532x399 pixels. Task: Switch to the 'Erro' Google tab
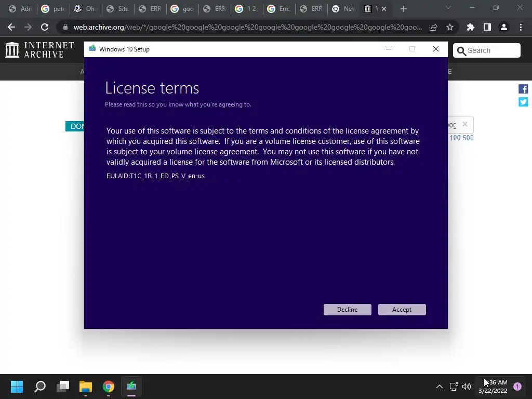[x=279, y=9]
